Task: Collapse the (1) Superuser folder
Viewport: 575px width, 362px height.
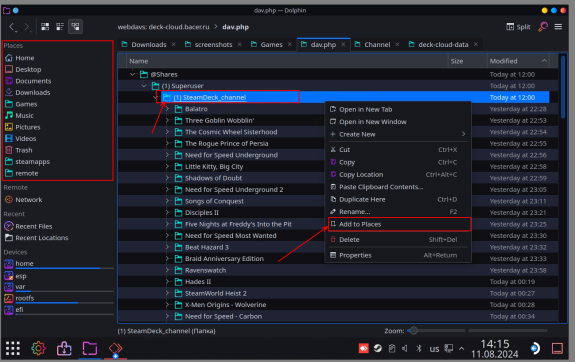Action: tap(144, 86)
